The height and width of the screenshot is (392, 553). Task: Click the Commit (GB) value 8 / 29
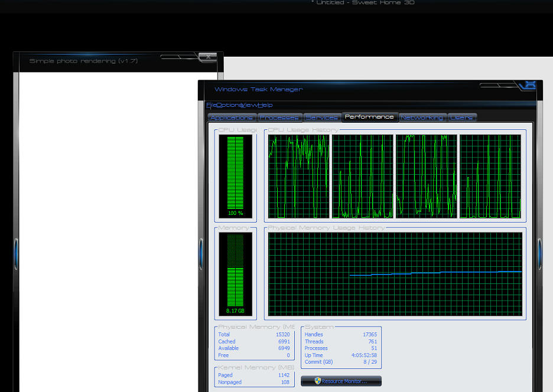coord(370,362)
